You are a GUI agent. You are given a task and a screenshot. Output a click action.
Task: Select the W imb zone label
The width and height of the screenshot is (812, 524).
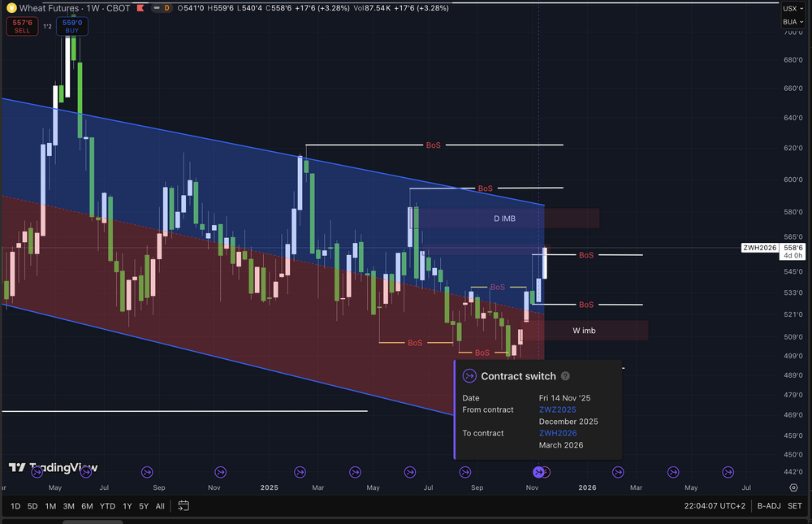(584, 331)
